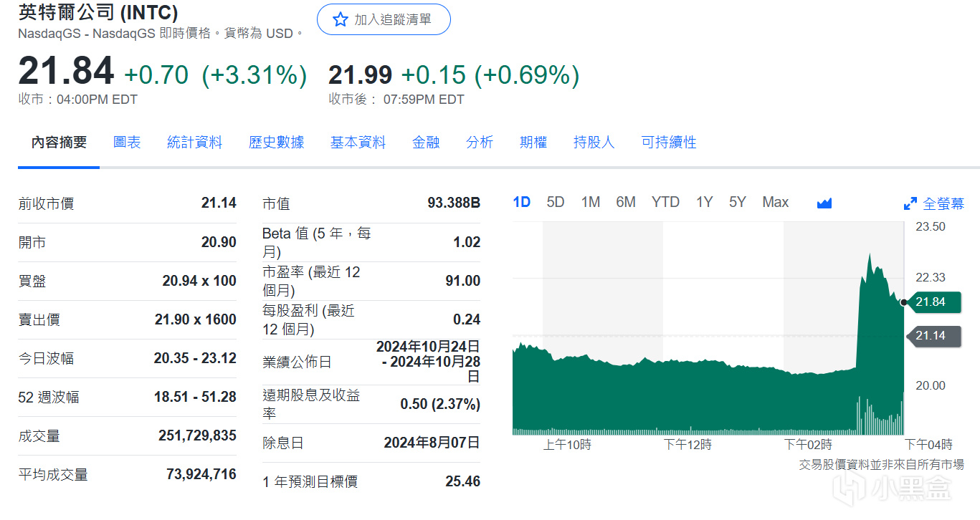Screen dimensions: 980x520
Task: Click 平均成交量 value 73,924,716
Action: point(201,474)
